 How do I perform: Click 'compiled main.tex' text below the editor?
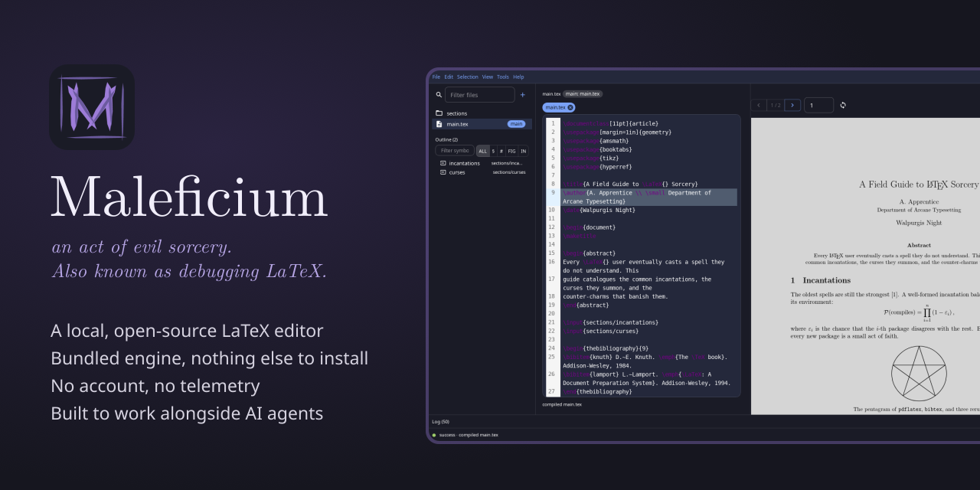tap(562, 404)
